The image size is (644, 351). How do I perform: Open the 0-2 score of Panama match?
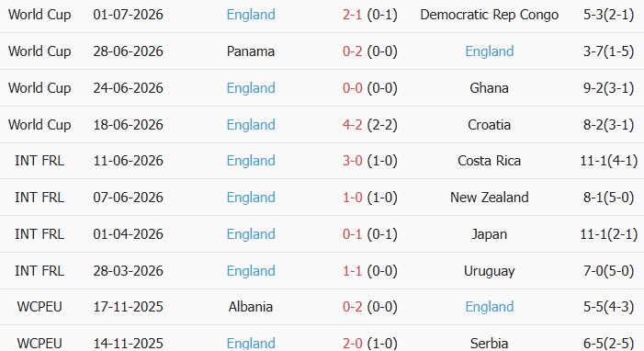tap(352, 51)
